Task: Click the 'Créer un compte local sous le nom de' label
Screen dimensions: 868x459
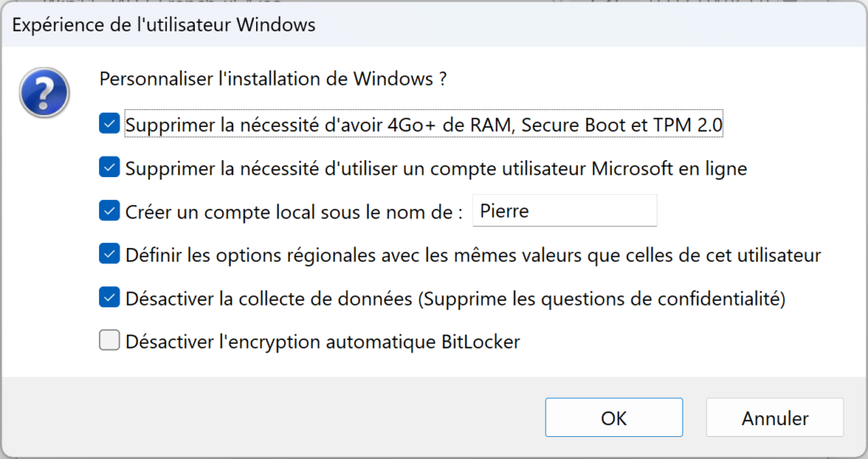Action: pos(294,212)
